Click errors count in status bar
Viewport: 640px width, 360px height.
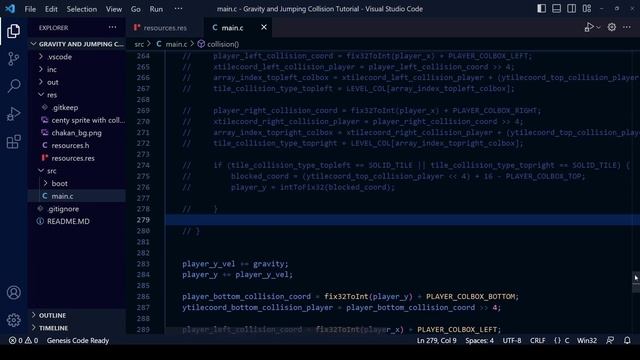point(16,340)
